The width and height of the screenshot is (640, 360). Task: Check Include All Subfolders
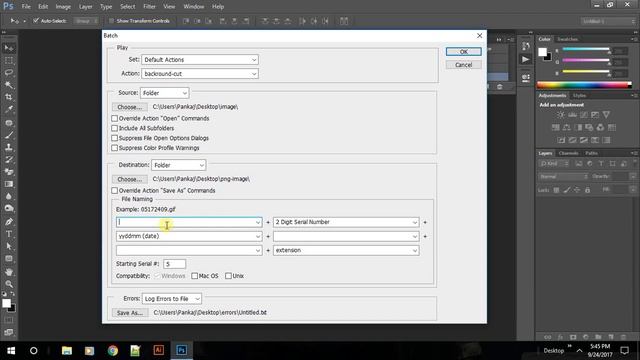pos(115,128)
